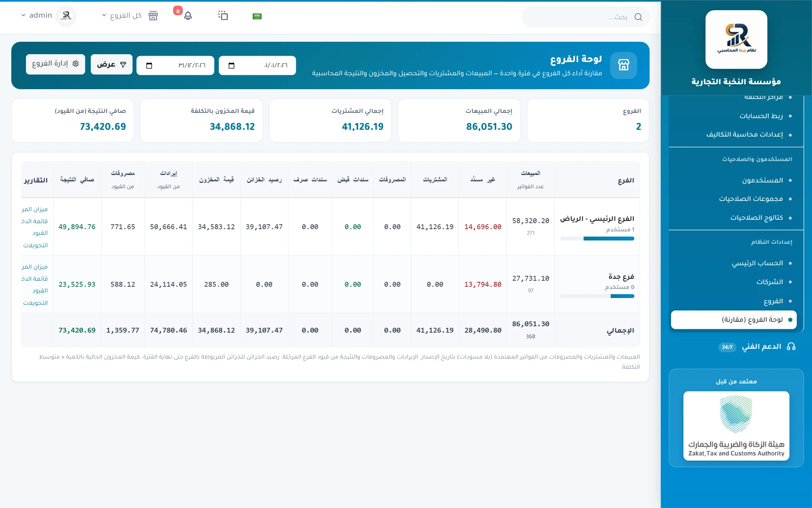Click the unpaid amount 14,696.00
This screenshot has height=508, width=812.
[x=483, y=227]
